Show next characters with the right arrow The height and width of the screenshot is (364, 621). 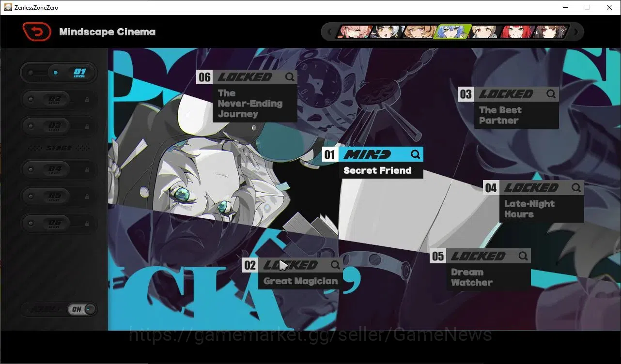[x=576, y=32]
